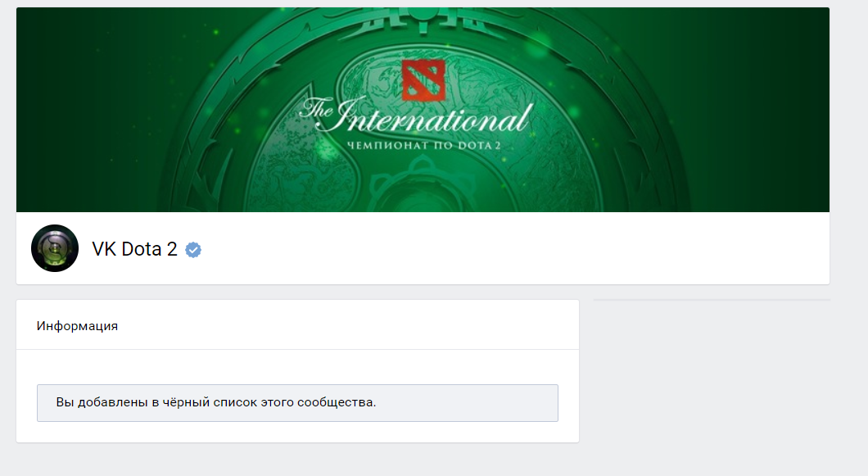868x476 pixels.
Task: Click the VK Dota 2 community name
Action: tap(134, 249)
